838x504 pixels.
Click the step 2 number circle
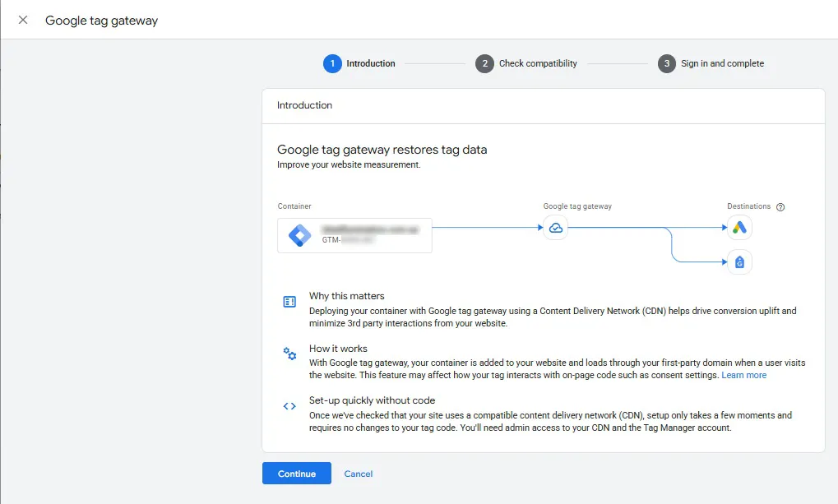[484, 63]
